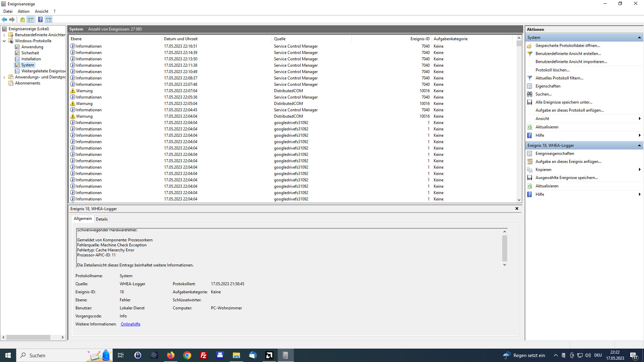Viewport: 644px width, 362px height.
Task: Open the Aktion menu
Action: point(23,11)
